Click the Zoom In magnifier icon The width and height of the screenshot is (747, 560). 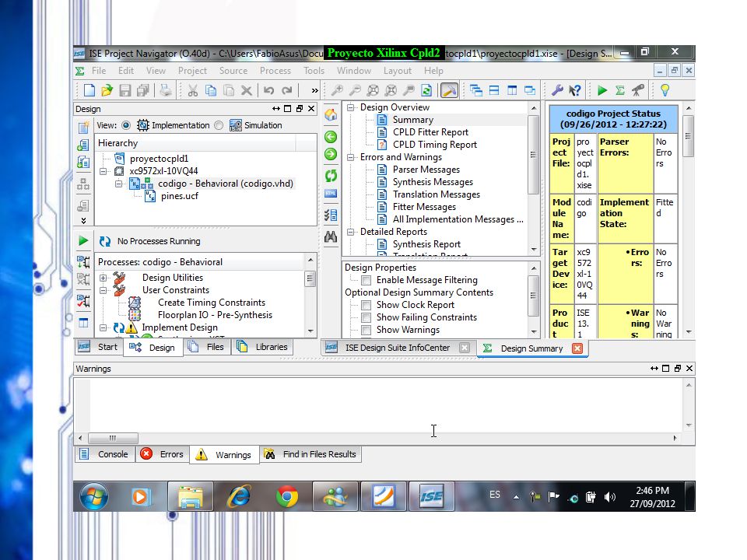point(337,90)
